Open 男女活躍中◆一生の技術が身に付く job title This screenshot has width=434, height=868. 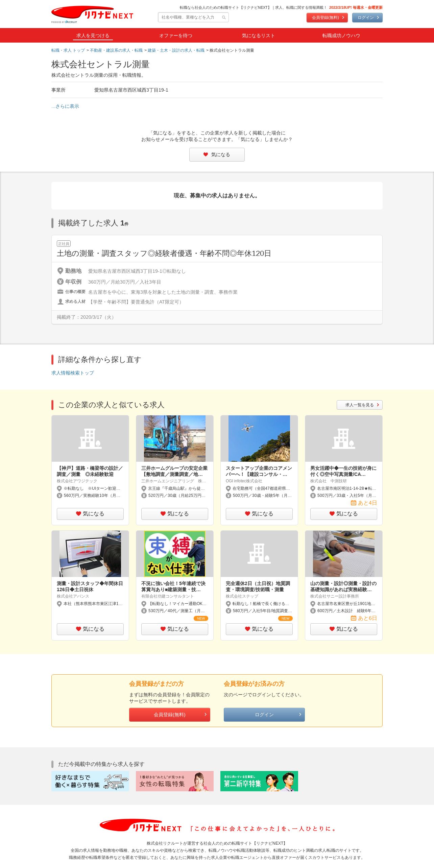343,471
